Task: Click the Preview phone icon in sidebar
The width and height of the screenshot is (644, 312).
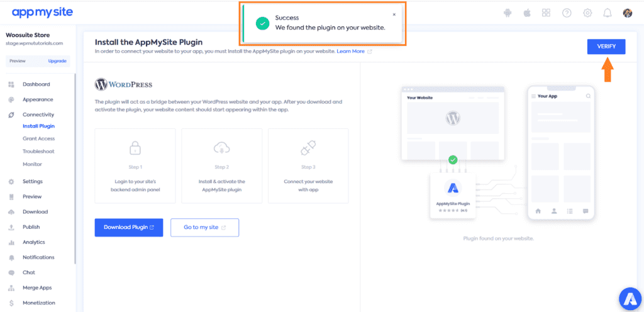Action: (x=11, y=197)
